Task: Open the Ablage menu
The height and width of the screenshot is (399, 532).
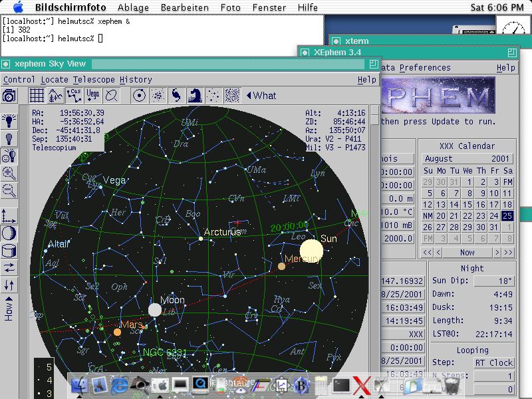Action: point(133,7)
